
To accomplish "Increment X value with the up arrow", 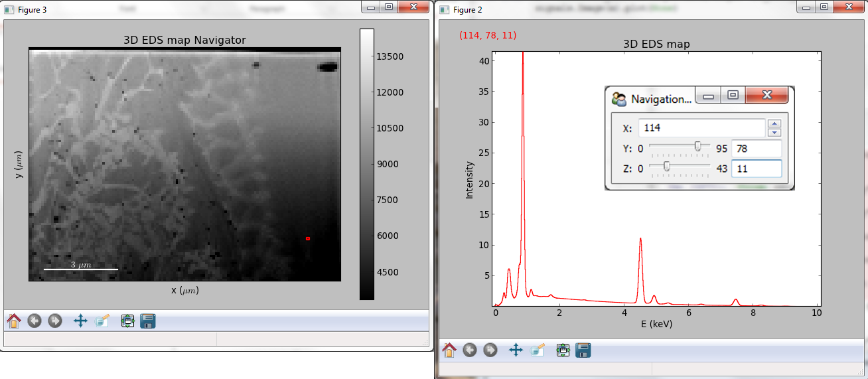I will tap(774, 123).
